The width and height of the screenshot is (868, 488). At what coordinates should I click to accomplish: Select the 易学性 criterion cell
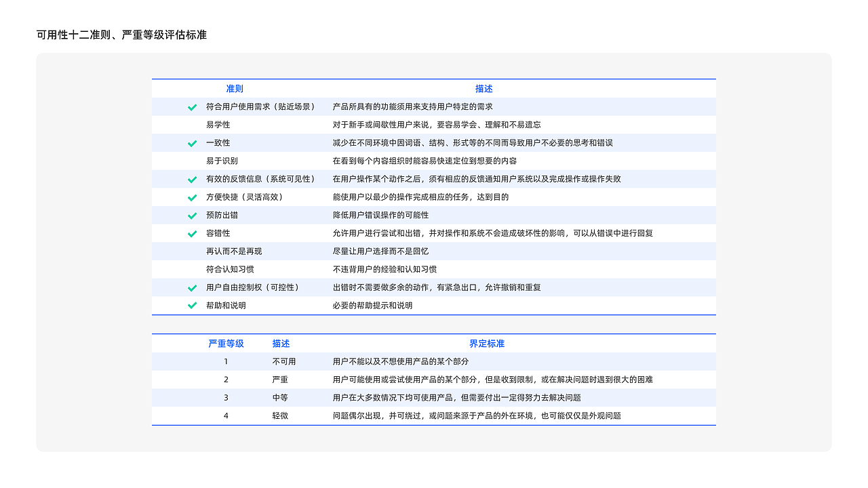(218, 125)
